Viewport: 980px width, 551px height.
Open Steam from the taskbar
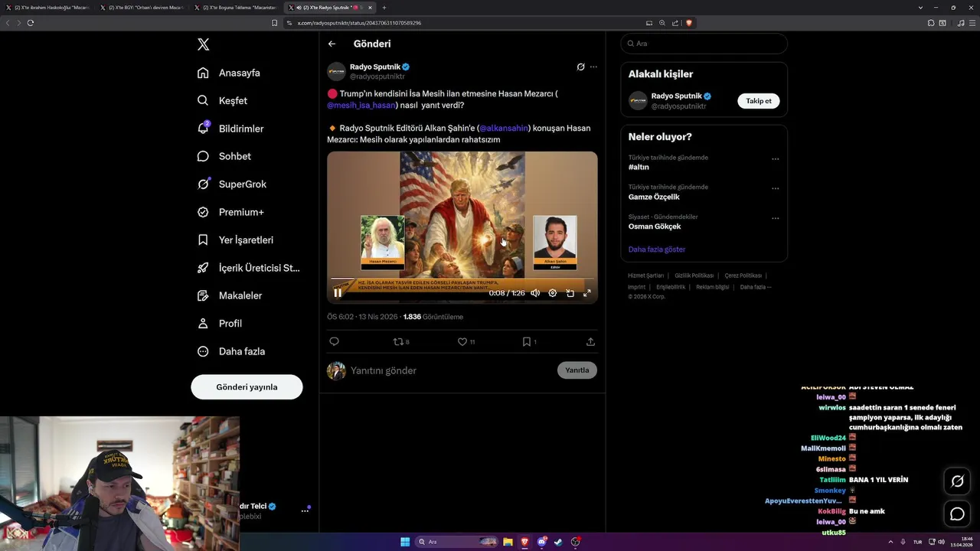coord(558,542)
